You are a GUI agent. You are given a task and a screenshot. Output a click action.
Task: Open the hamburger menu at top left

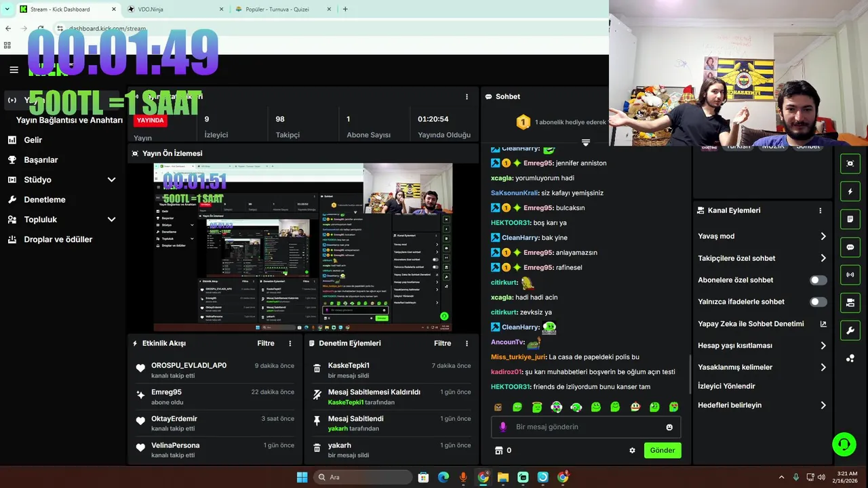pos(14,70)
